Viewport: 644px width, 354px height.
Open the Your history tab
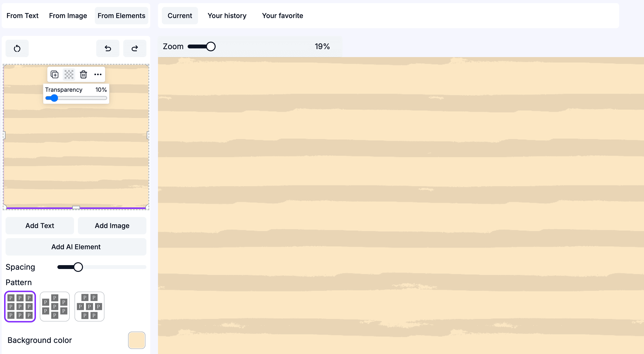pyautogui.click(x=227, y=15)
